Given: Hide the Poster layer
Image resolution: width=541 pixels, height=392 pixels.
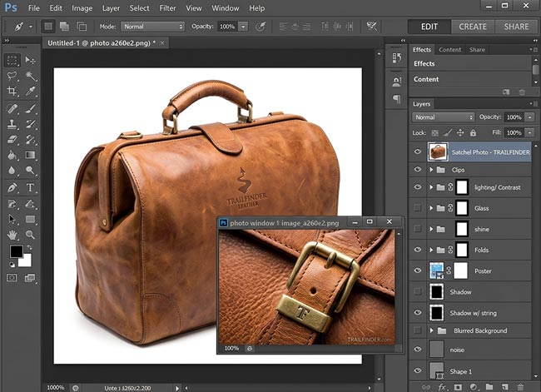Looking at the screenshot, I should pyautogui.click(x=418, y=270).
